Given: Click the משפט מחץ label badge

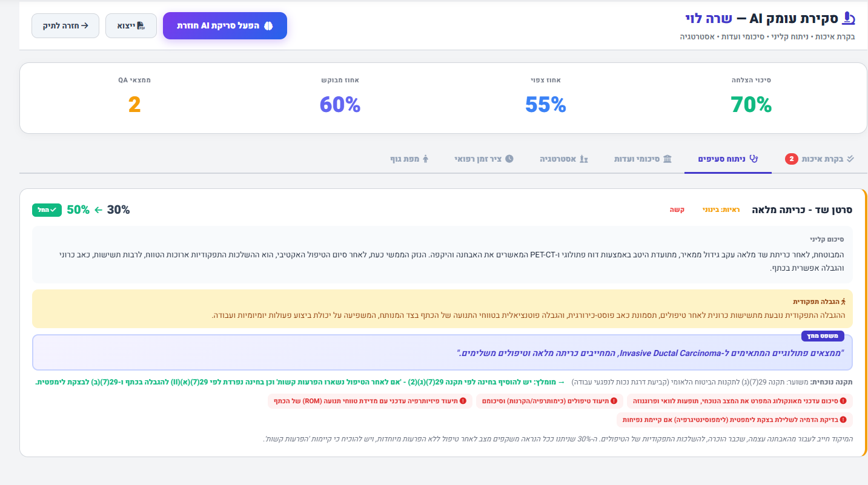Looking at the screenshot, I should point(822,336).
